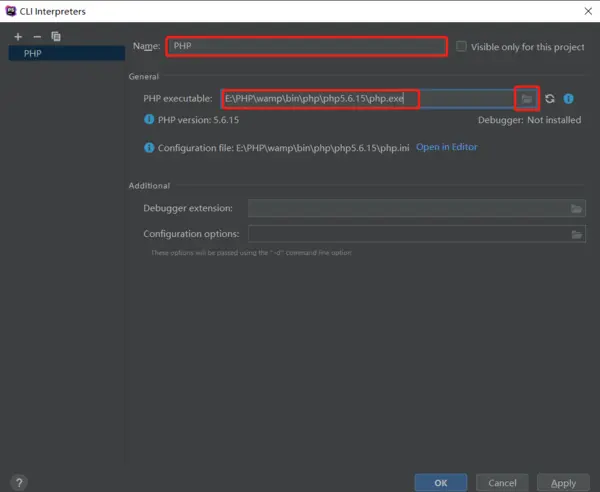Click info icon beside PHP version

coord(149,119)
